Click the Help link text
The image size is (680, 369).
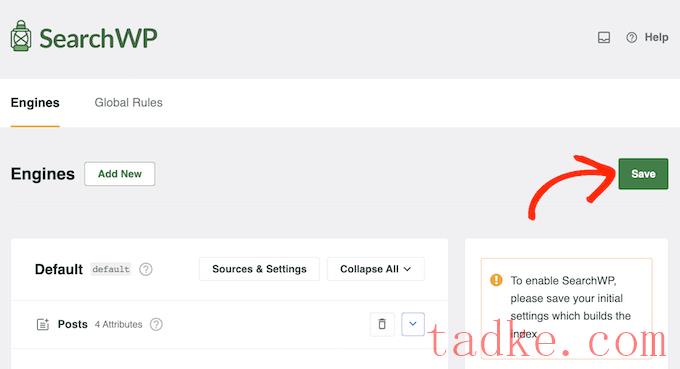click(x=656, y=37)
